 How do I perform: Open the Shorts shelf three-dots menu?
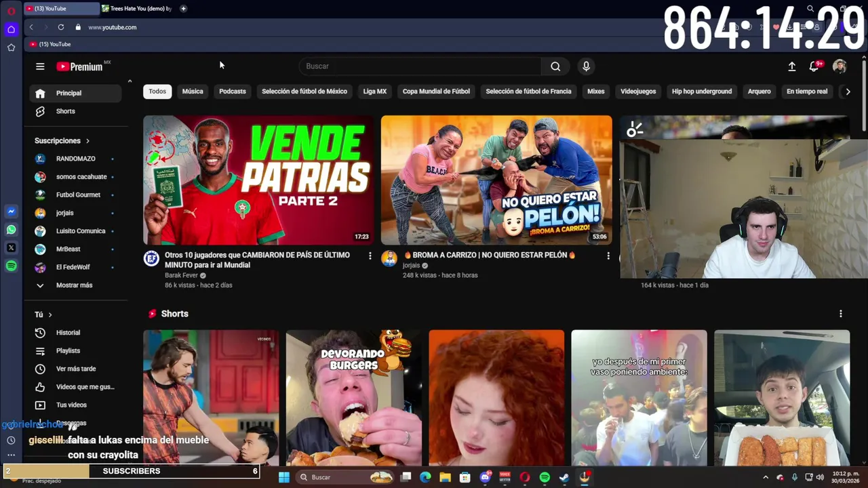[840, 314]
